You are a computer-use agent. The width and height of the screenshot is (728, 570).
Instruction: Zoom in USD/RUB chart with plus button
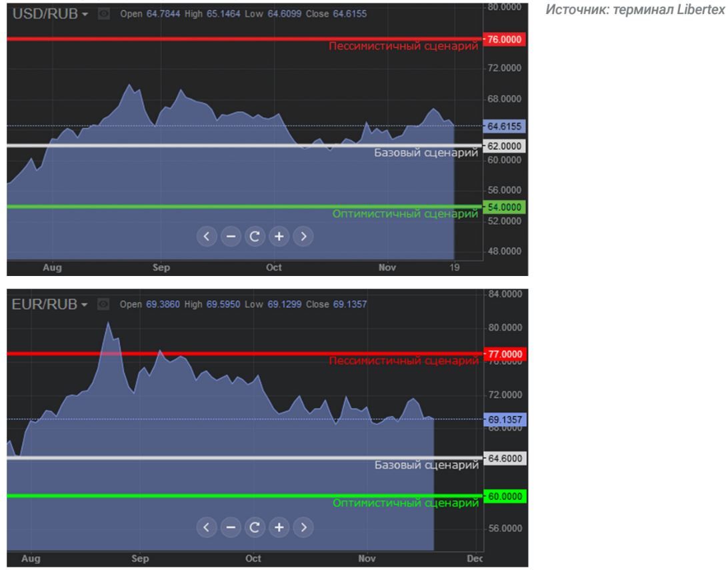tap(279, 236)
